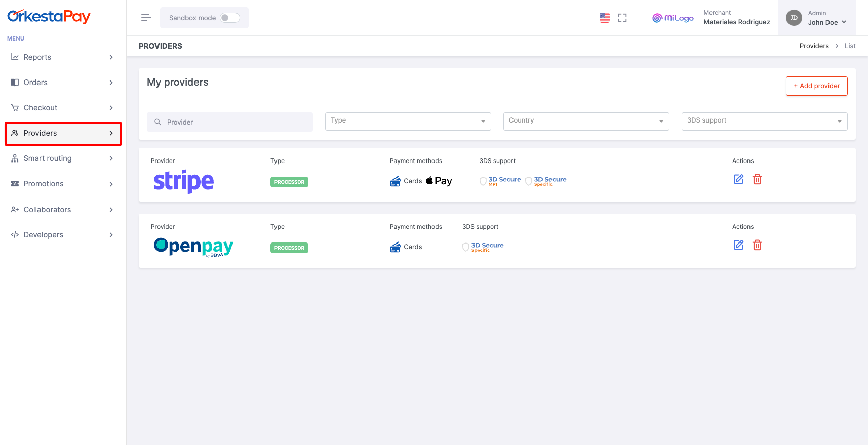Click Materiales Rodriguez merchant name
Image resolution: width=868 pixels, height=445 pixels.
[736, 22]
